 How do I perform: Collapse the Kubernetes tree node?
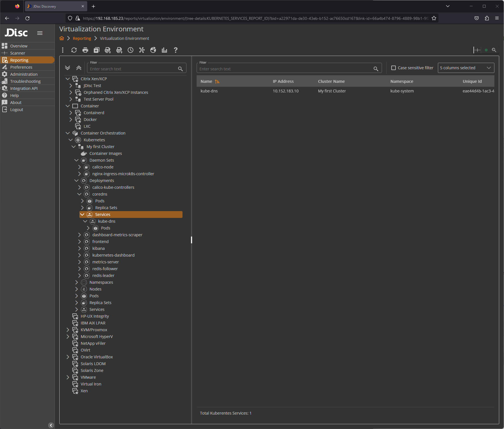tap(71, 140)
